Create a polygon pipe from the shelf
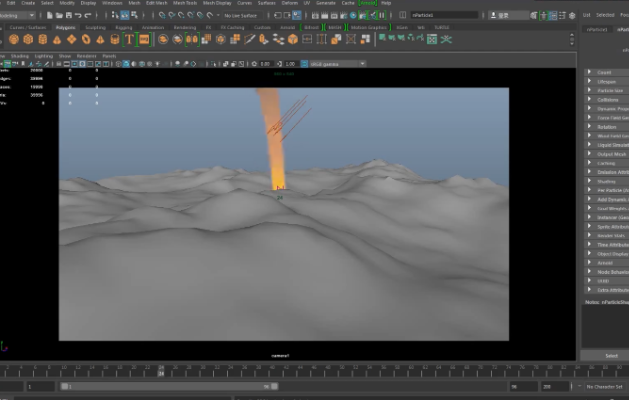629x400 pixels. point(115,39)
